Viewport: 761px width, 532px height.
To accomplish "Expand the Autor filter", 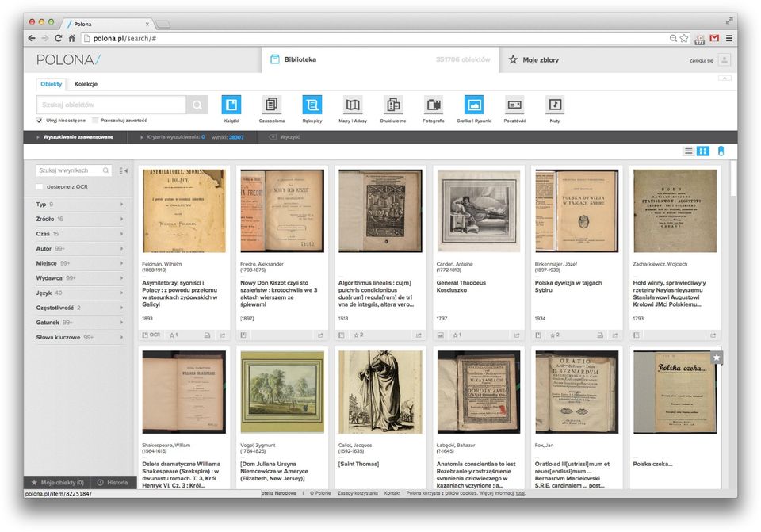I will click(x=79, y=248).
